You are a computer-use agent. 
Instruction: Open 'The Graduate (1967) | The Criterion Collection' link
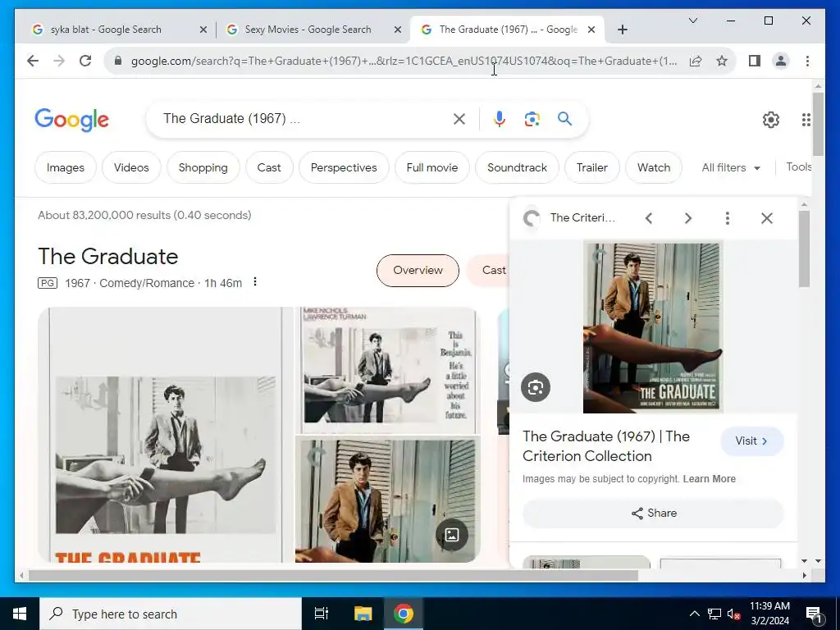pyautogui.click(x=606, y=446)
